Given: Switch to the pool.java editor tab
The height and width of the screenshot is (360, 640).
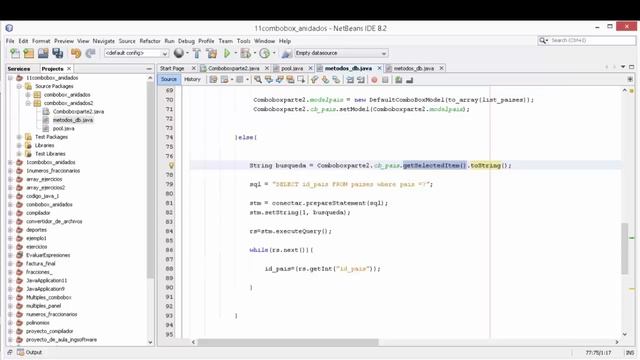Looking at the screenshot, I should click(292, 68).
